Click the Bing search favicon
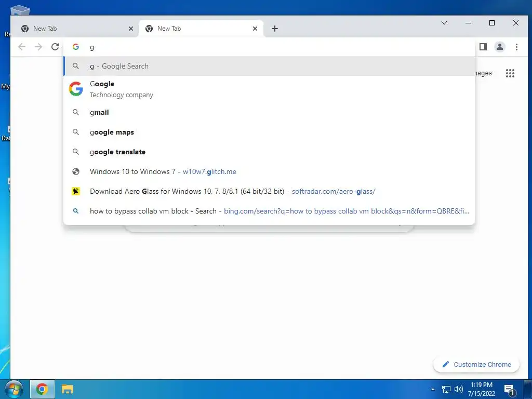Viewport: 532px width, 399px height. 76,211
